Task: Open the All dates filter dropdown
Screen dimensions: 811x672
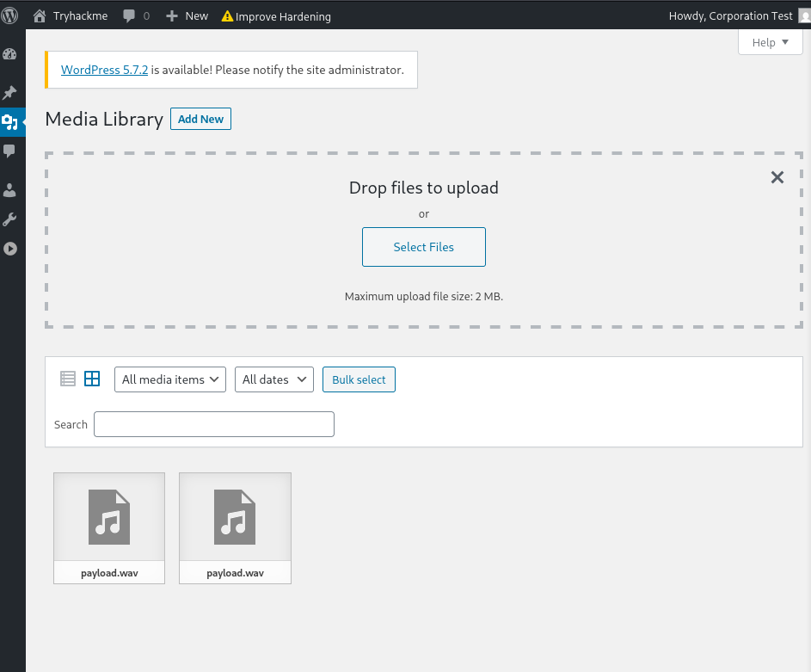Action: (x=273, y=379)
